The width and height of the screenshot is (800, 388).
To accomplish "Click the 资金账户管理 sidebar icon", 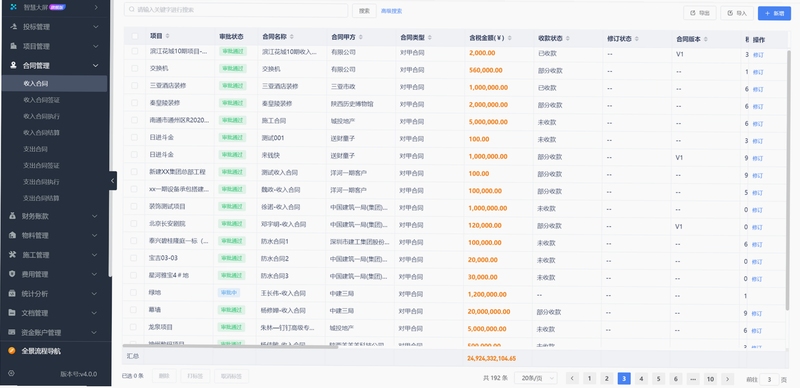I will [x=12, y=332].
